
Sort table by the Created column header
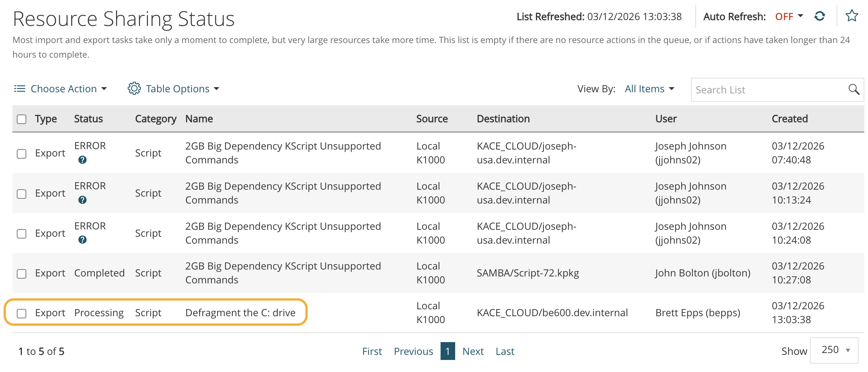(790, 119)
